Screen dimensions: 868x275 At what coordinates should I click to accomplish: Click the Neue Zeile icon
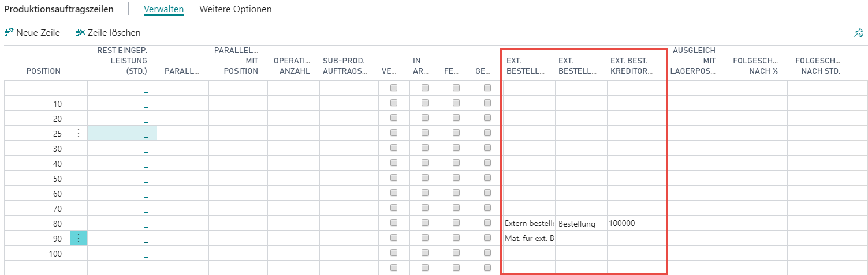click(9, 33)
